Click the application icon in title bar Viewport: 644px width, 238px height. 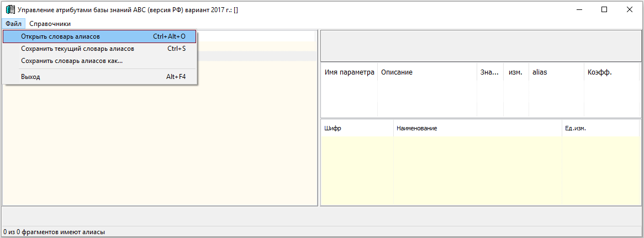[10, 9]
